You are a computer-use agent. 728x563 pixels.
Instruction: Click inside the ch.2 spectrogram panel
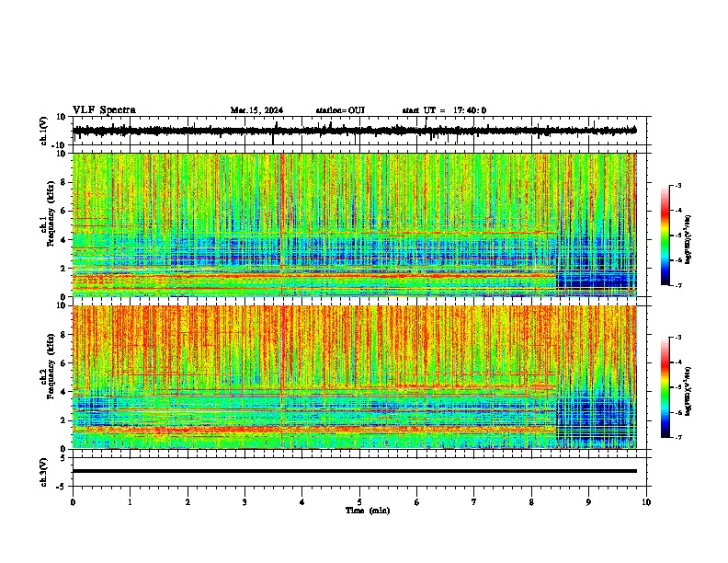(355, 377)
